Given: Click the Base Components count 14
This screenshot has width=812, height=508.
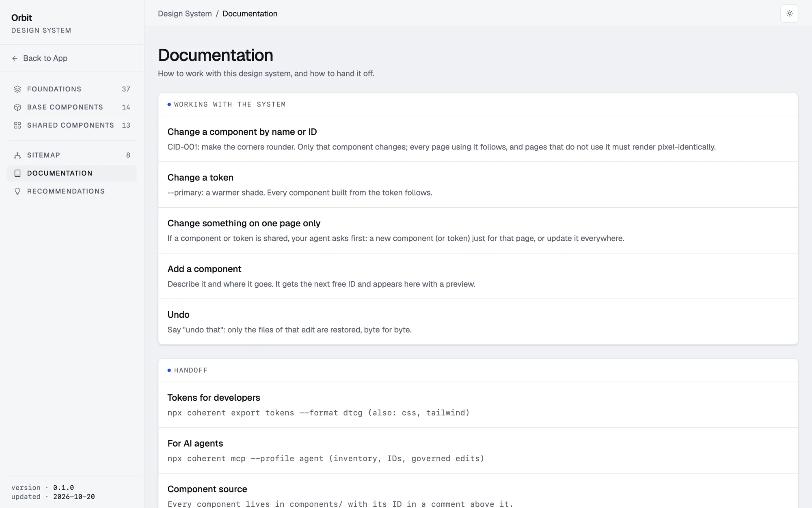Looking at the screenshot, I should 126,107.
